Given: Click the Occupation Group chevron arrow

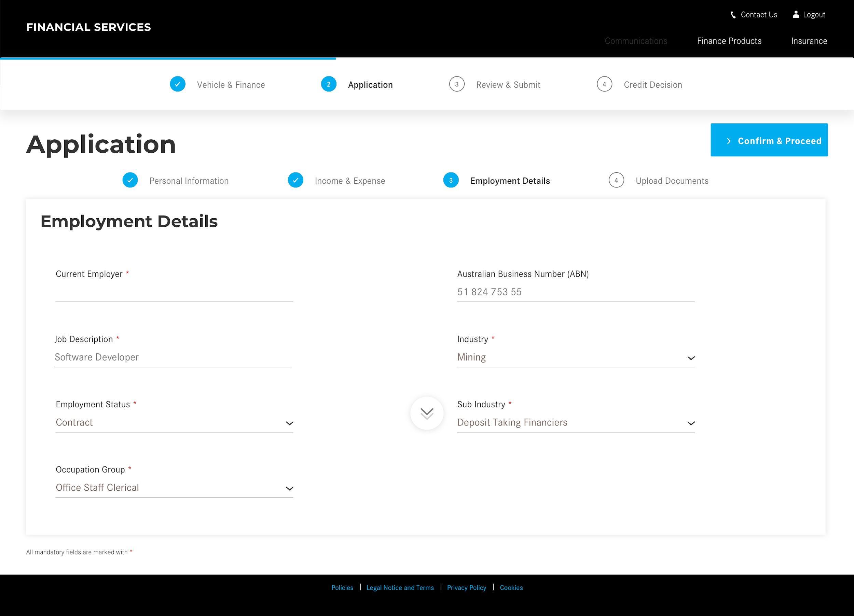Looking at the screenshot, I should (x=289, y=488).
